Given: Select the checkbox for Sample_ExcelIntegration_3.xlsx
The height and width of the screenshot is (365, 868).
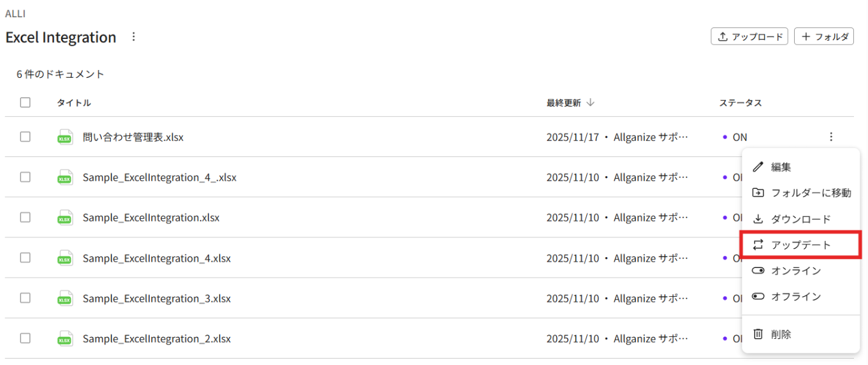Looking at the screenshot, I should point(25,298).
